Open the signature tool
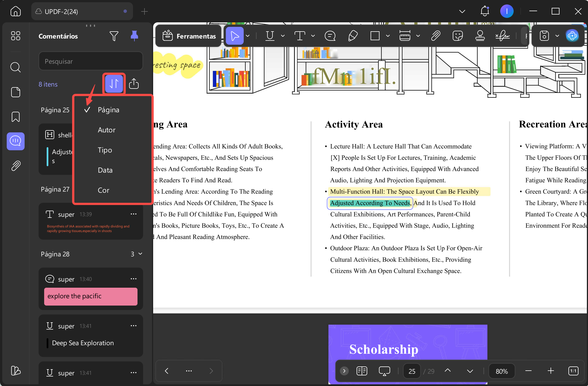 pos(502,36)
